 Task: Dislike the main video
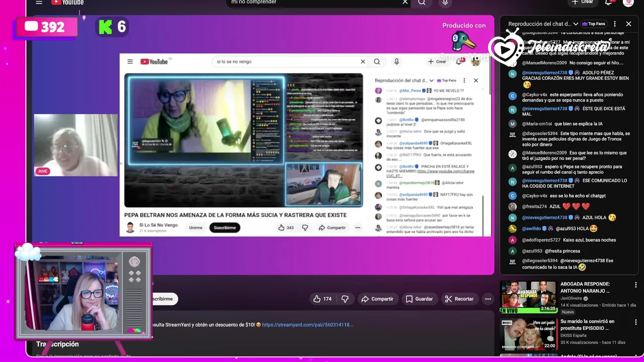pos(345,299)
